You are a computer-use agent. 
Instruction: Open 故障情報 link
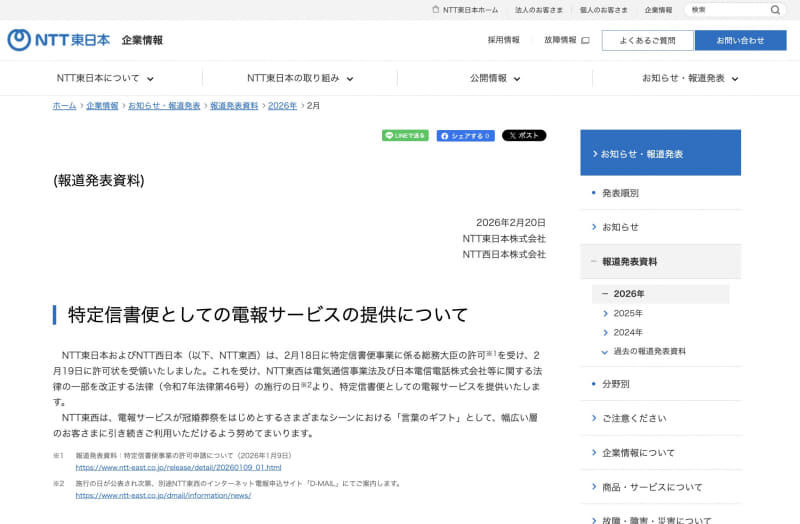coord(560,40)
